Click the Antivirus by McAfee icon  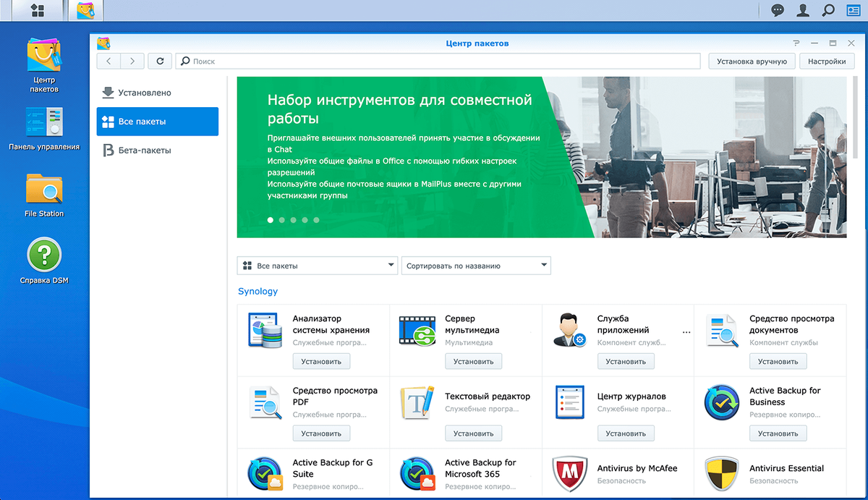pos(569,475)
